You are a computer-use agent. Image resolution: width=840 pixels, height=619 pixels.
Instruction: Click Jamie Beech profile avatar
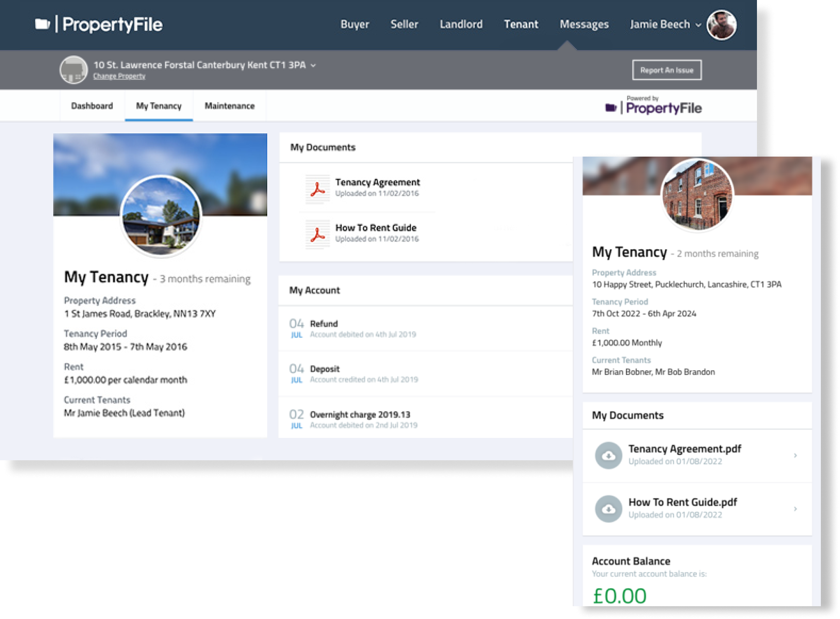pos(721,25)
